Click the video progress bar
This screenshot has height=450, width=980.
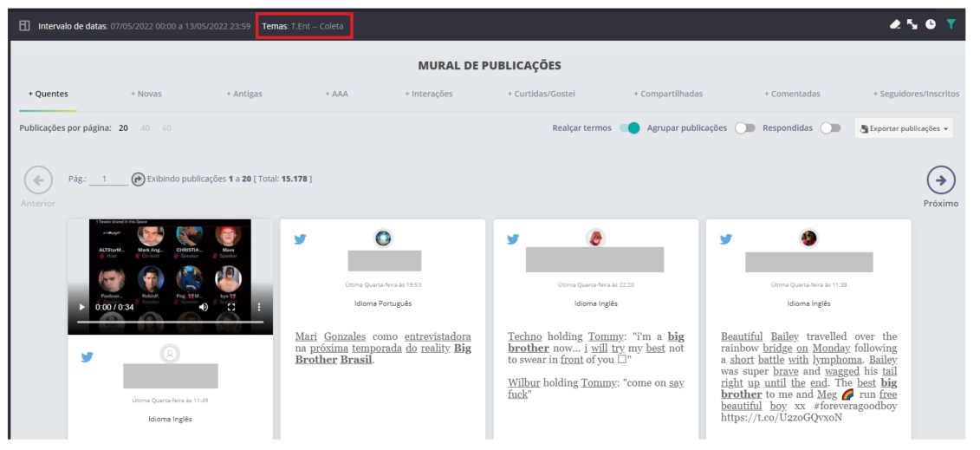(x=170, y=322)
